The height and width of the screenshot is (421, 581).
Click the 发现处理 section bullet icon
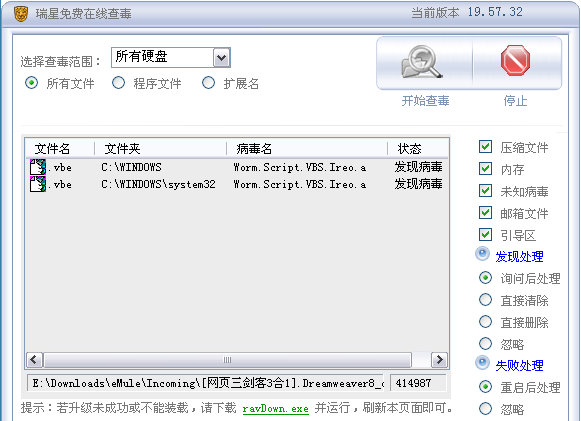click(x=482, y=254)
